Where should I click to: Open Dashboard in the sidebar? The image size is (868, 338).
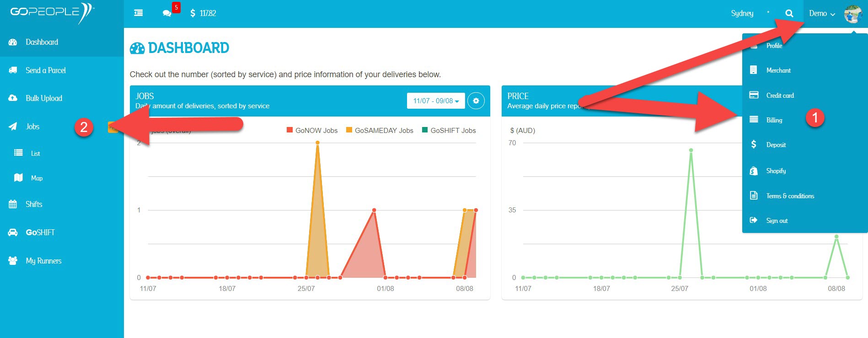tap(62, 42)
